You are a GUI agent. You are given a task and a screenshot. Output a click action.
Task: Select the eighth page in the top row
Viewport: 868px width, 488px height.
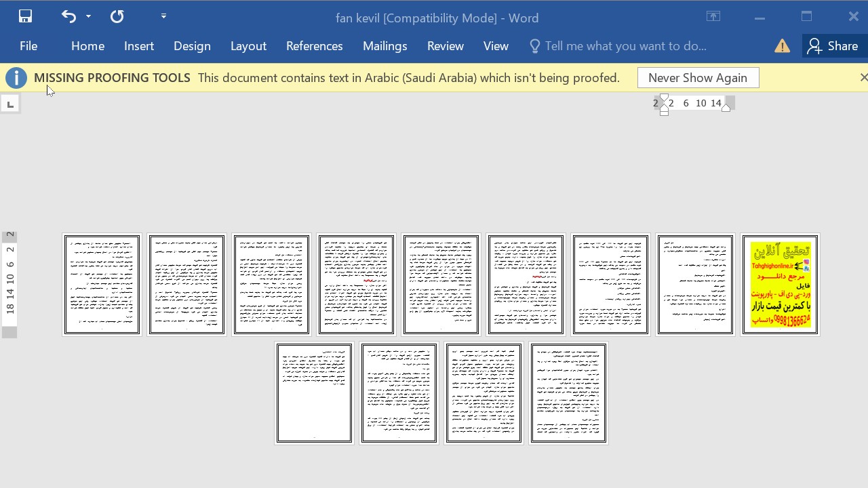[695, 285]
